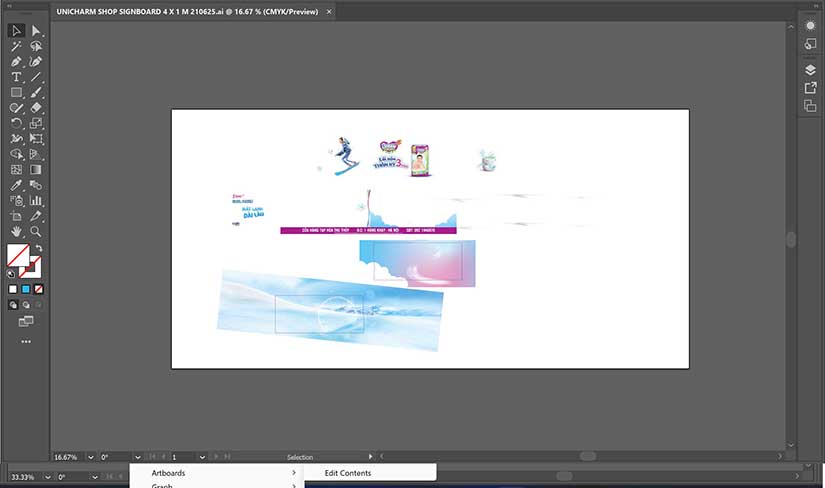This screenshot has width=825, height=488.
Task: Click the Fill color box
Action: click(x=17, y=255)
